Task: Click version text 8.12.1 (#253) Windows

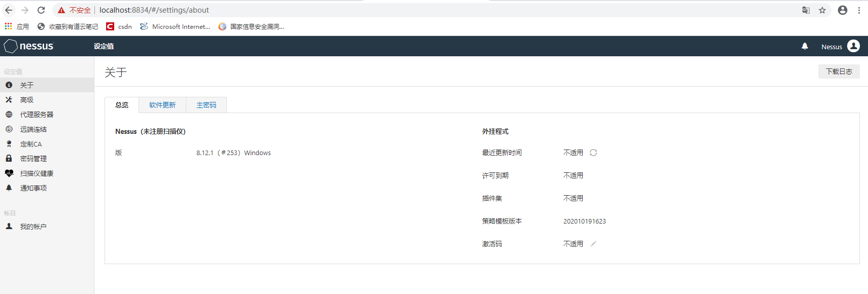Action: coord(233,153)
